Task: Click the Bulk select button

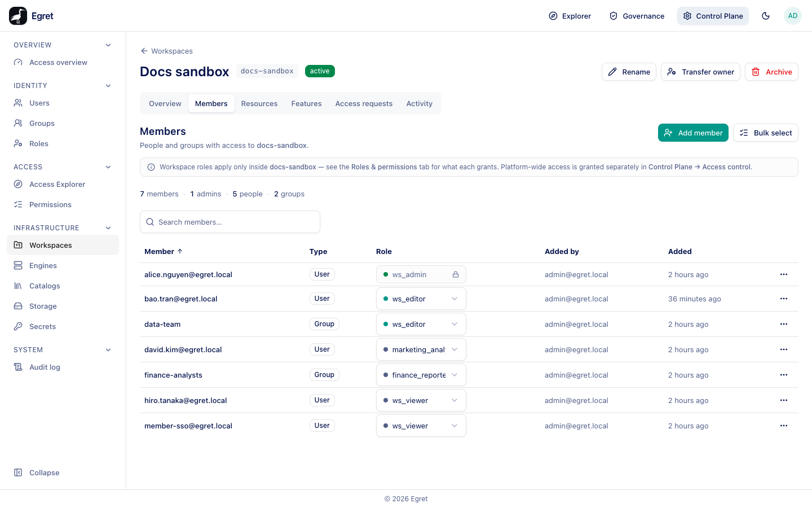Action: (x=766, y=133)
